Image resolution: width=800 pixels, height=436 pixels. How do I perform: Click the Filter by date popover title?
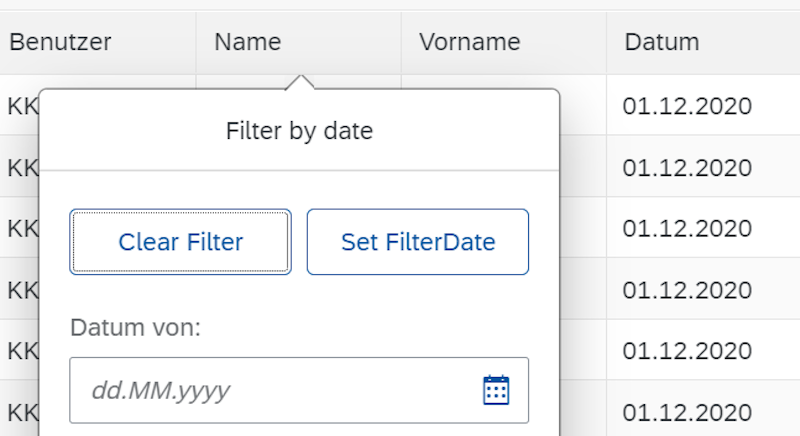coord(299,131)
